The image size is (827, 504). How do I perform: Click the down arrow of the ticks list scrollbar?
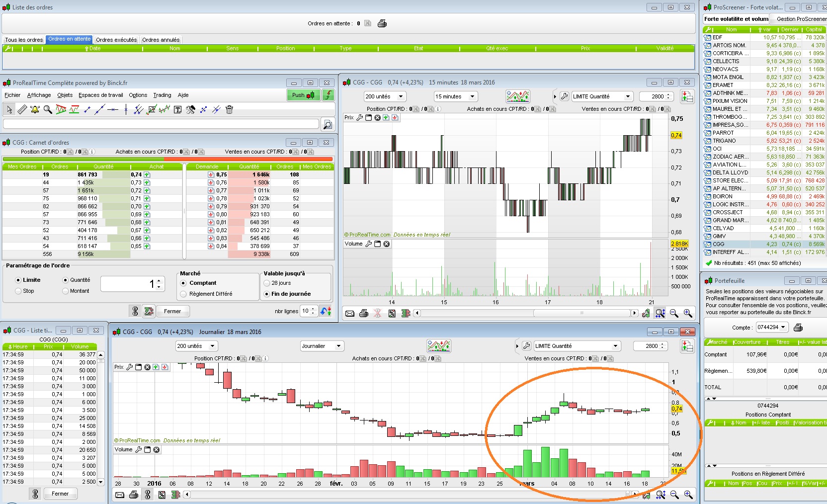[x=101, y=482]
